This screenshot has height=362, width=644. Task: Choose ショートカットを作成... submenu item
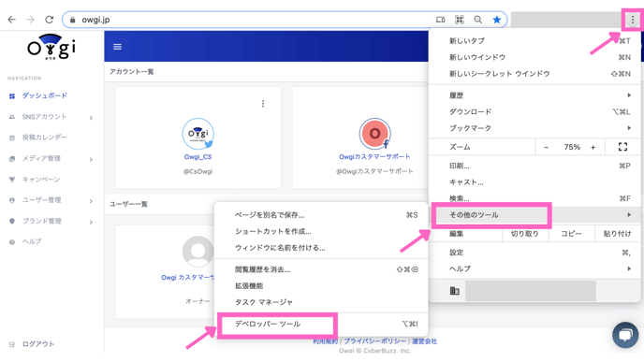pyautogui.click(x=321, y=231)
